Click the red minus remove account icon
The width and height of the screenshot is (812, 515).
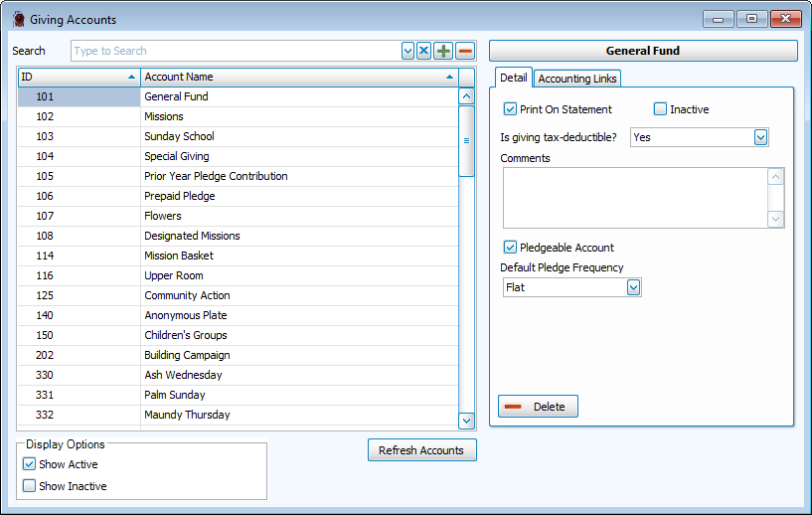click(x=465, y=51)
